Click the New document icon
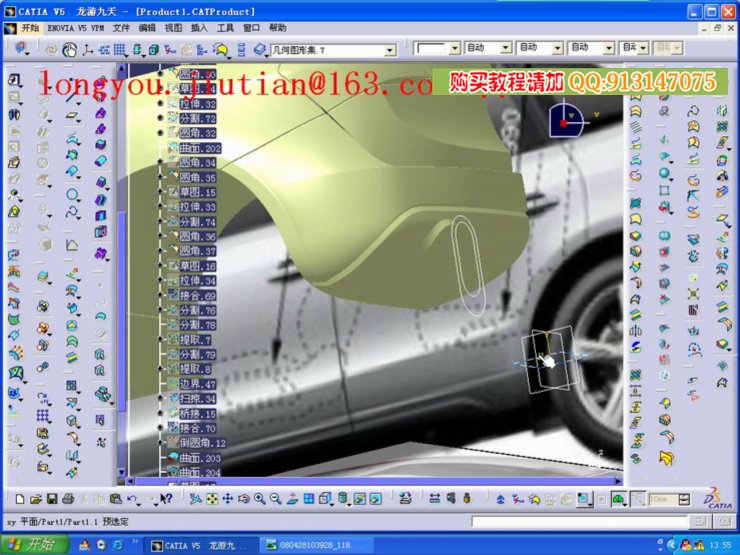This screenshot has width=740, height=555. pos(19,498)
